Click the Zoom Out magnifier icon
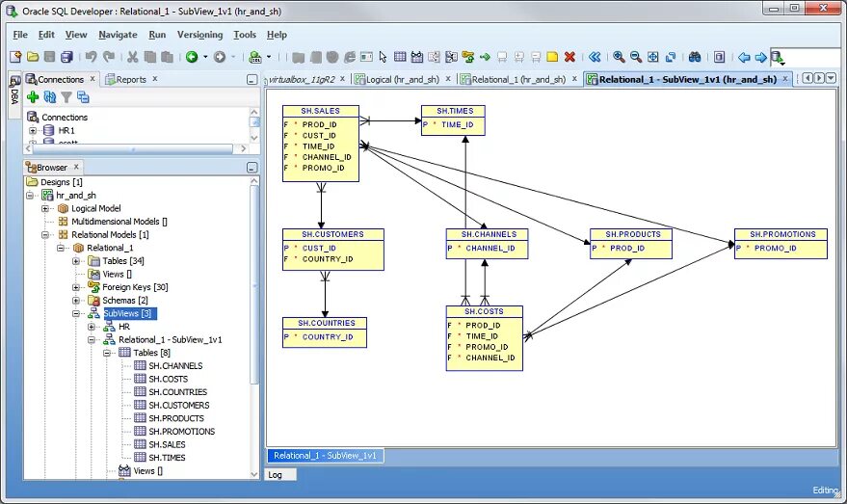Screen dimensions: 847x504 click(x=636, y=57)
